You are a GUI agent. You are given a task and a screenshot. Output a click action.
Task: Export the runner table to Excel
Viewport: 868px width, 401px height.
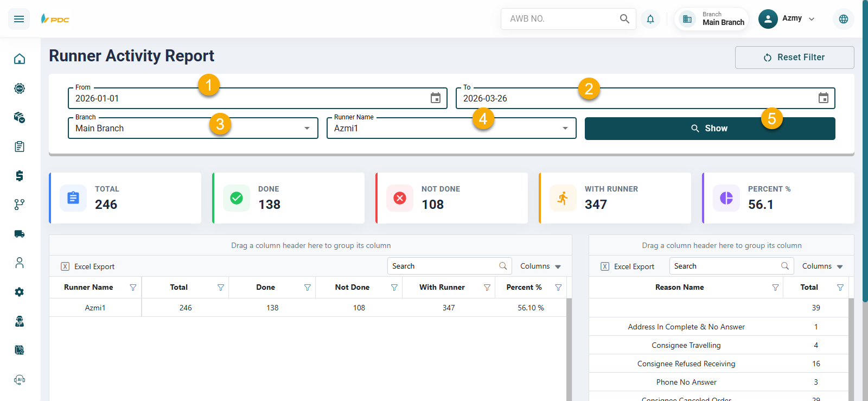88,266
